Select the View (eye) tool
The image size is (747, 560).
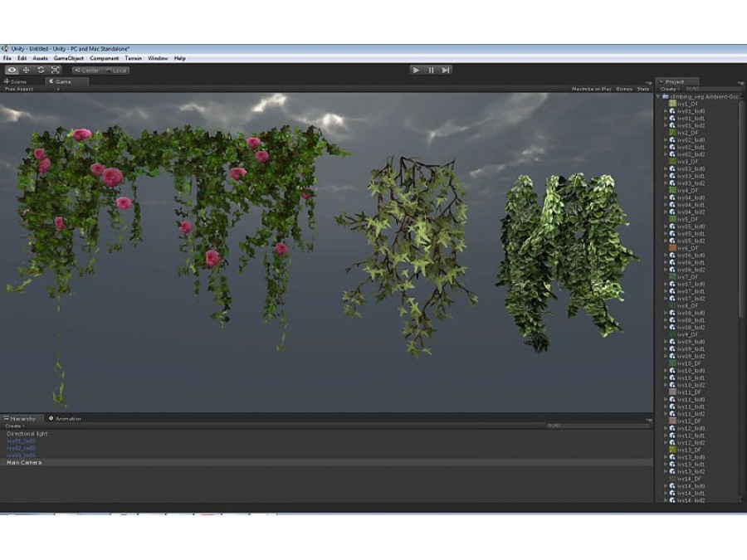[12, 70]
